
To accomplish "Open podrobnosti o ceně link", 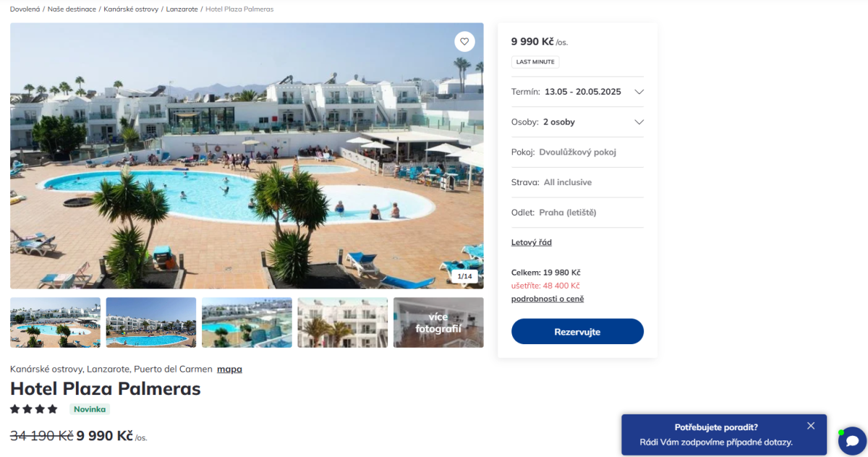I will 548,299.
